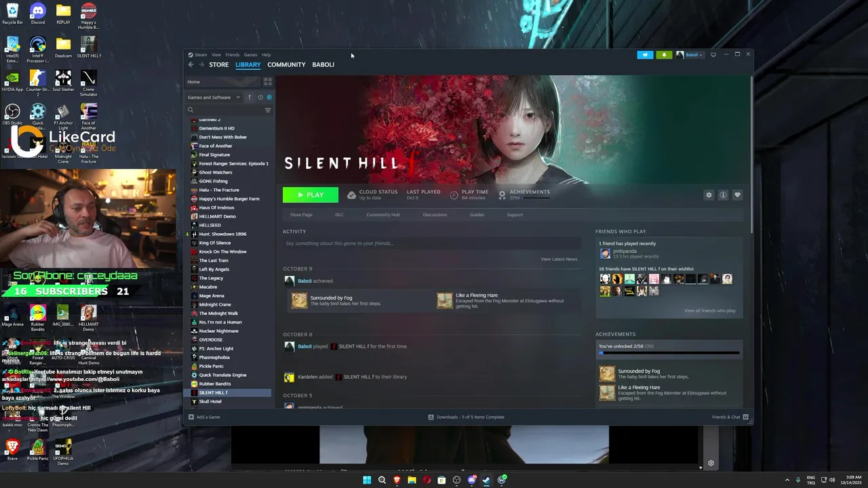Image resolution: width=868 pixels, height=488 pixels.
Task: Click the Achievements star icon in game bar
Action: click(x=502, y=195)
